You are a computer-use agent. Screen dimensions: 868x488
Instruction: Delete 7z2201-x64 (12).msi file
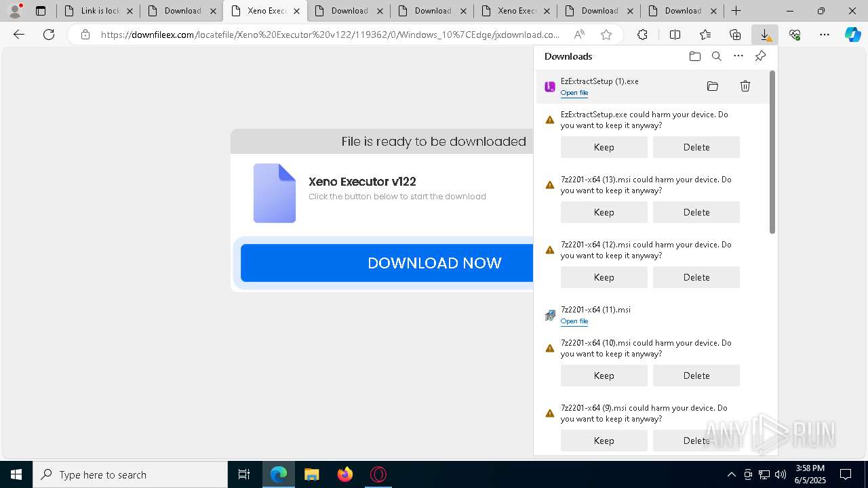(x=696, y=277)
